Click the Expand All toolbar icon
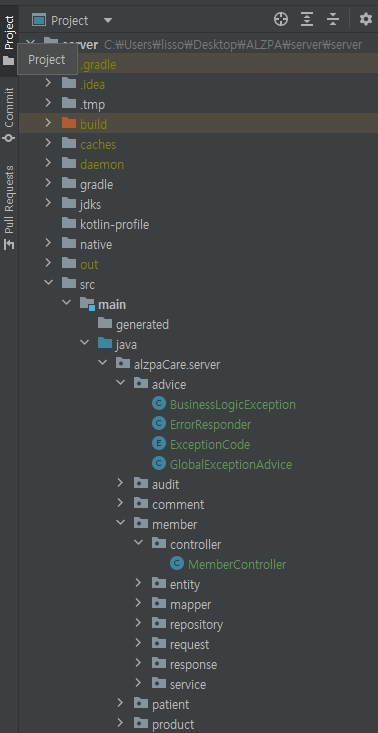The height and width of the screenshot is (733, 378). tap(307, 20)
